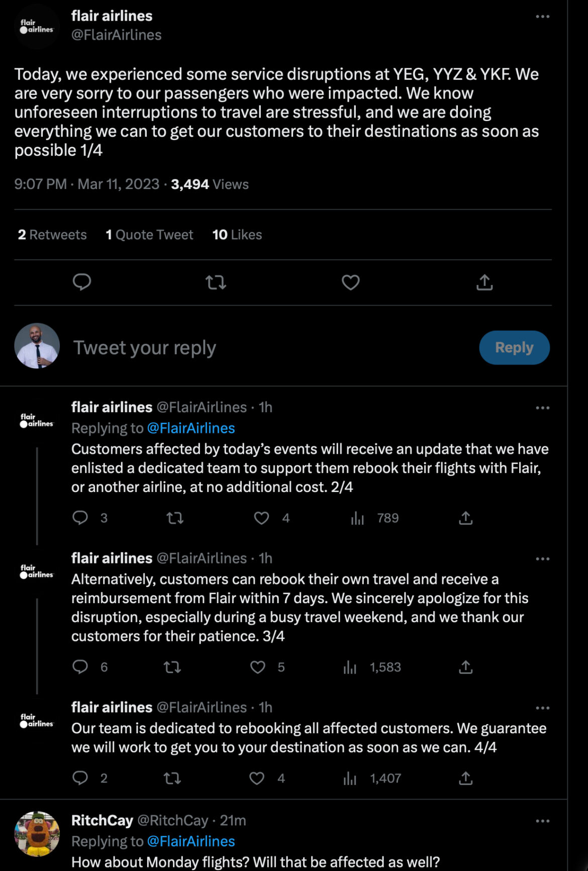Open more options on RitchCay's reply
Image resolution: width=588 pixels, height=871 pixels.
click(542, 821)
